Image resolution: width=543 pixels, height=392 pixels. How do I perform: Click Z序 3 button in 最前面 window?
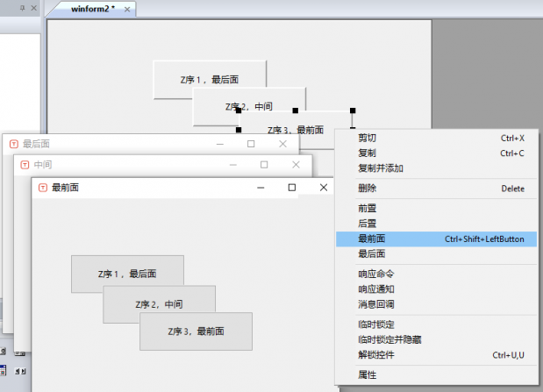(x=196, y=331)
